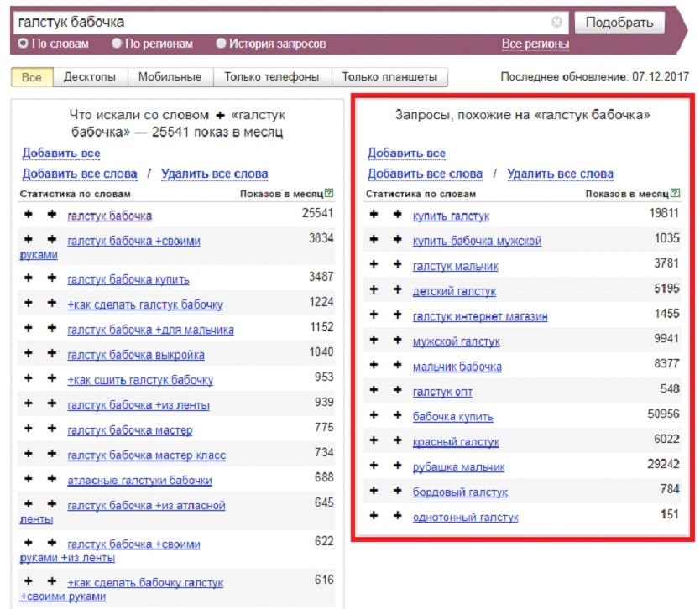Click 'Добавить все' in the left panel
The image size is (700, 609).
pyautogui.click(x=61, y=153)
